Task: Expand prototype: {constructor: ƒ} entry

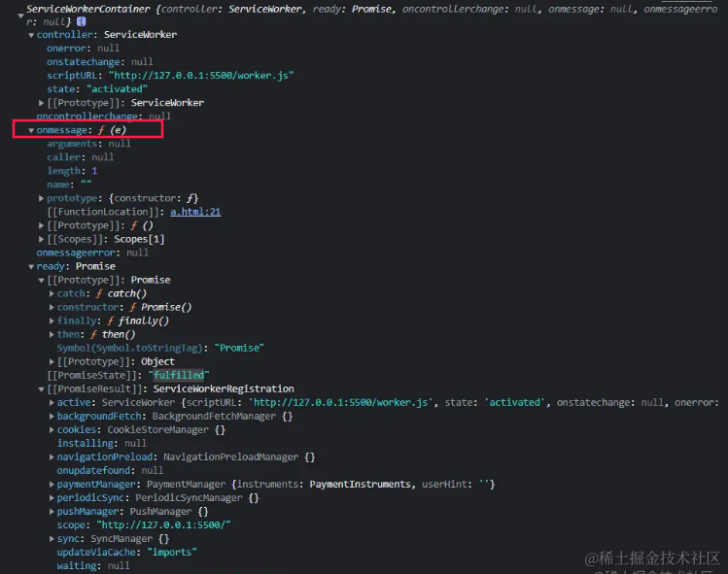Action: click(42, 198)
